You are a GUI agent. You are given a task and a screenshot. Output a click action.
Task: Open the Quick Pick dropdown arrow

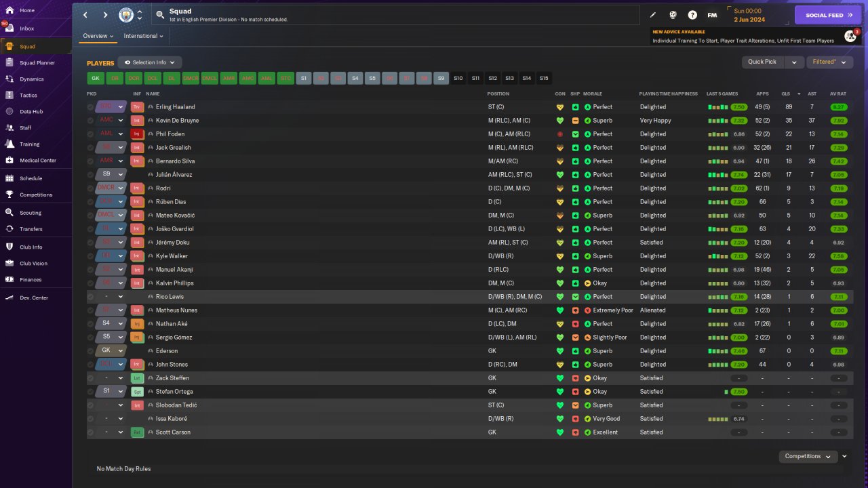[794, 62]
